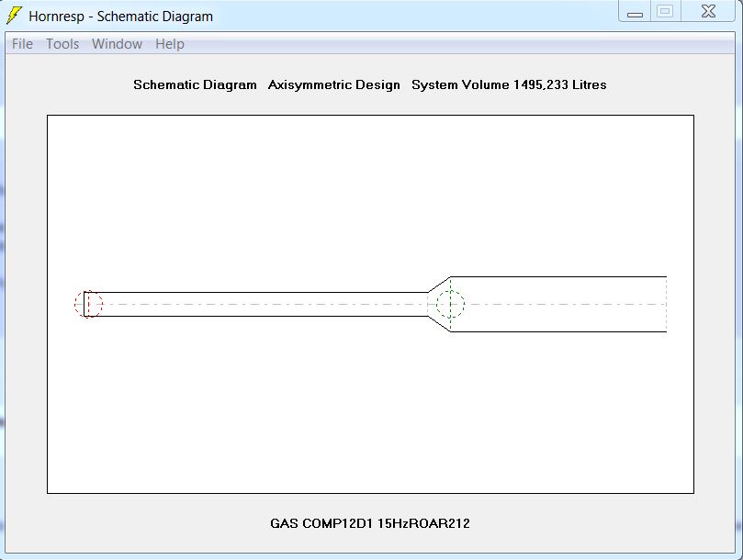Viewport: 743px width, 560px height.
Task: Click the 'Hornresp - Schematic Diagram' window title
Action: [121, 17]
